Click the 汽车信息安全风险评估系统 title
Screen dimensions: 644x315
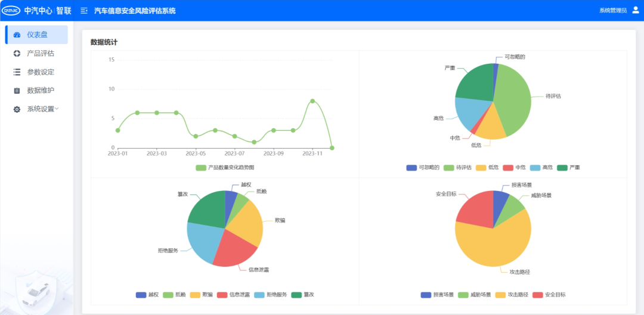(135, 11)
